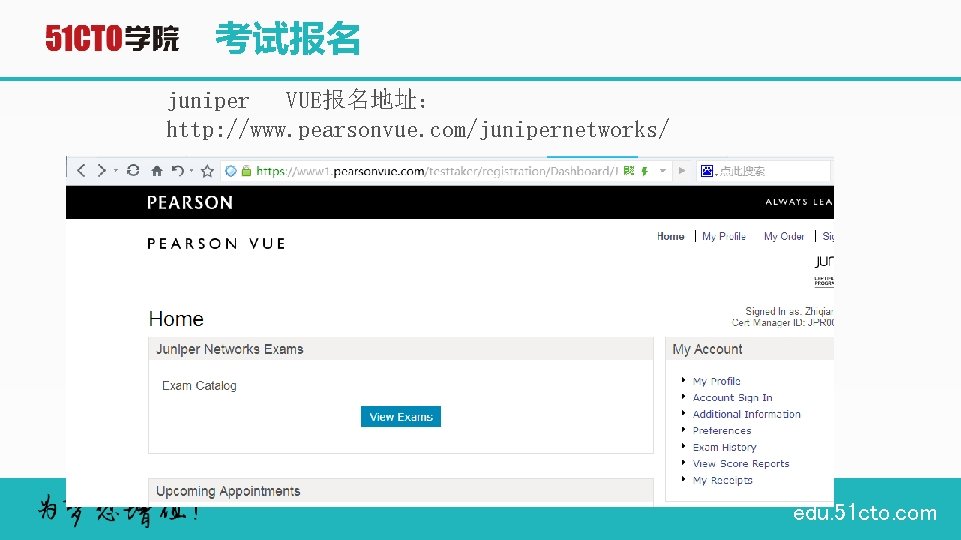Viewport: 961px width, 540px height.
Task: Open the Account Sign In link
Action: tap(732, 398)
